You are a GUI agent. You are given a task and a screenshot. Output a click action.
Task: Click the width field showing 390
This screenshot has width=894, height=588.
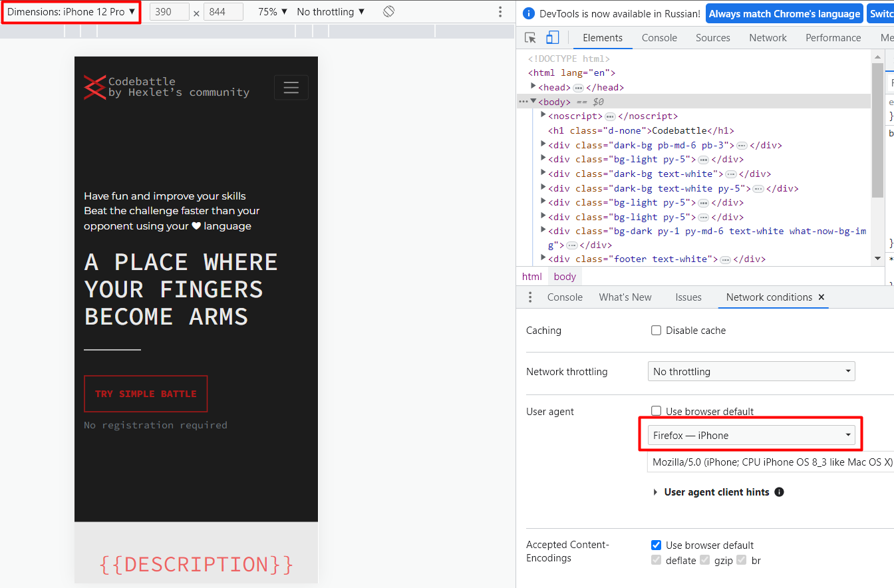170,12
